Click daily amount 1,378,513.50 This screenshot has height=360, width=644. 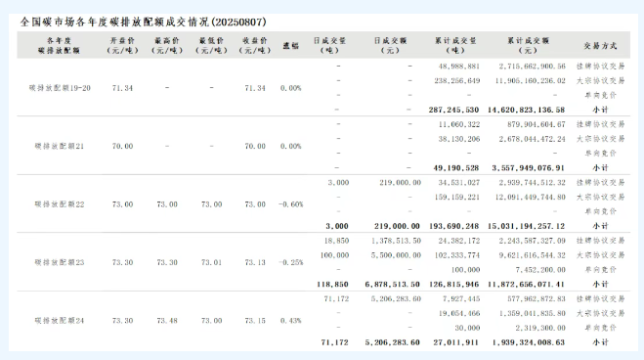coord(396,241)
